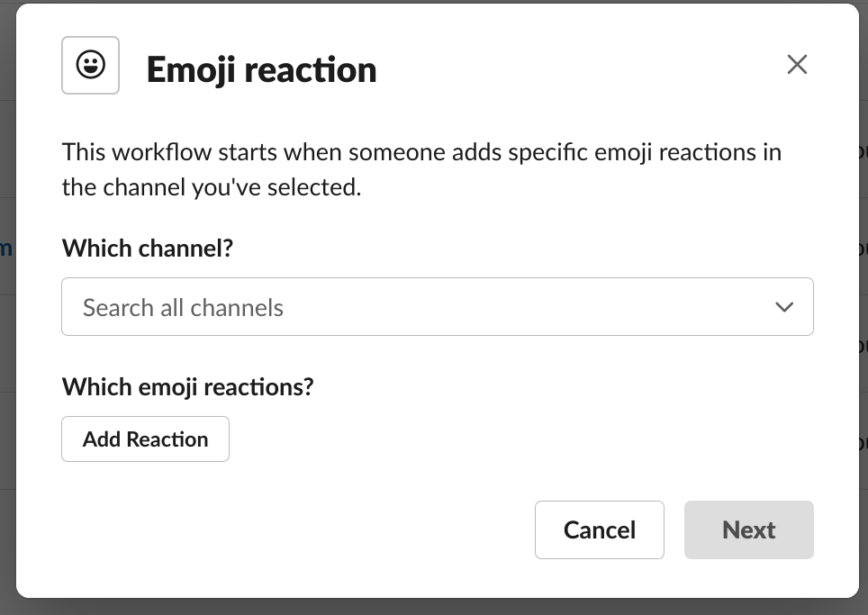868x615 pixels.
Task: Click the "Emoji reaction" dialog title
Action: (x=261, y=69)
